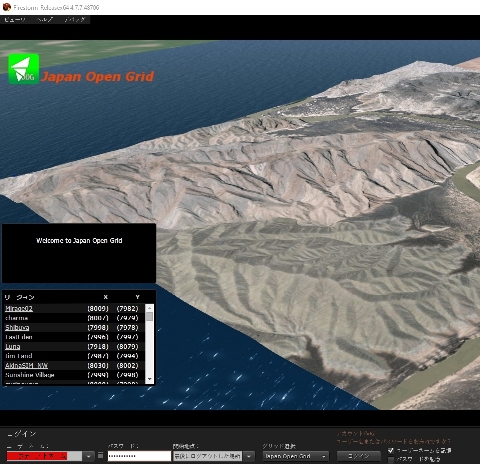Click the region list scroll down arrow
480x464 pixels.
tap(150, 379)
